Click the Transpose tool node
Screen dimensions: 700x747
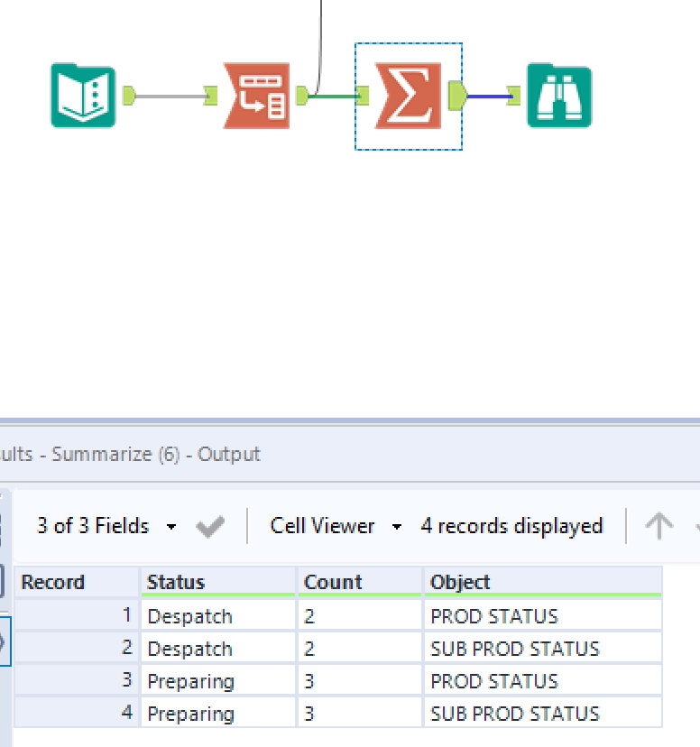pos(256,96)
